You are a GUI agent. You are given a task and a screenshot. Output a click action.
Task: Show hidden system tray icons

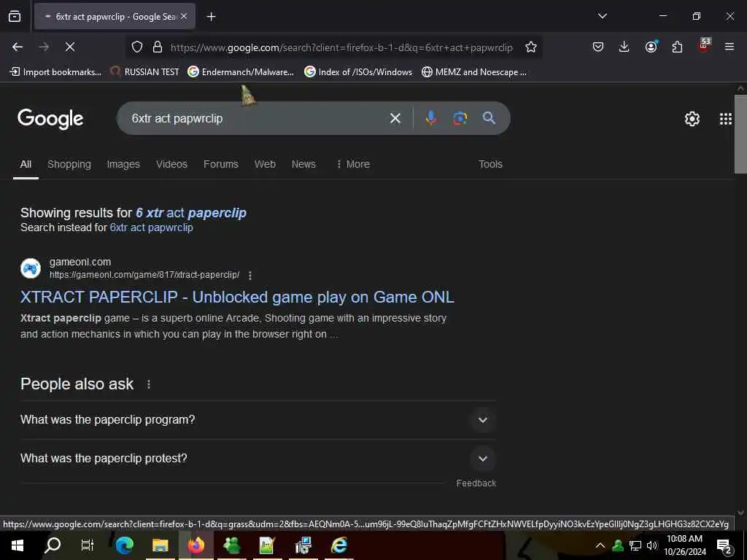tap(600, 545)
